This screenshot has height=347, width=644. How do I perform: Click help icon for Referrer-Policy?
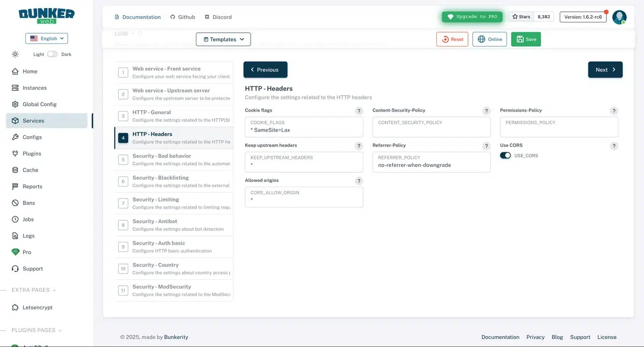pyautogui.click(x=487, y=146)
